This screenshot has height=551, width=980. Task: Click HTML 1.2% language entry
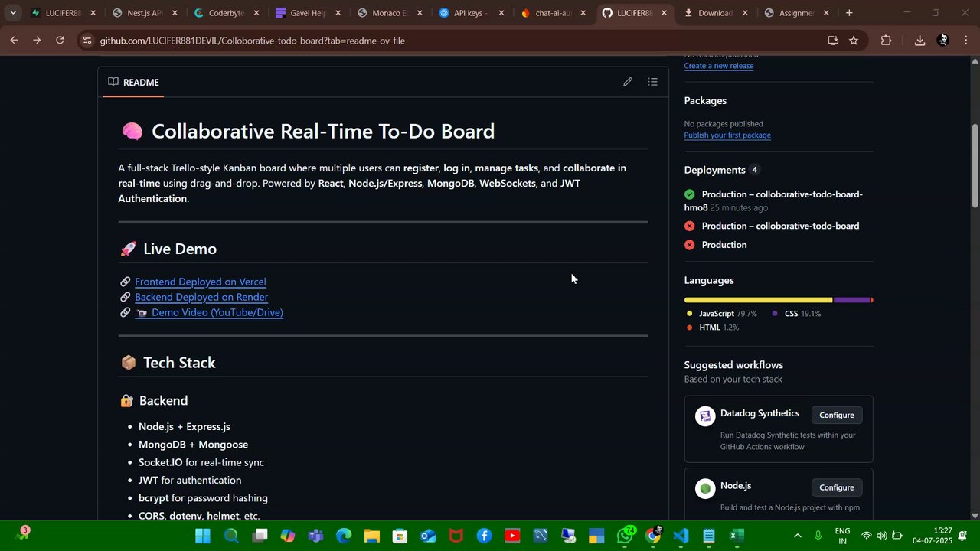pyautogui.click(x=713, y=328)
